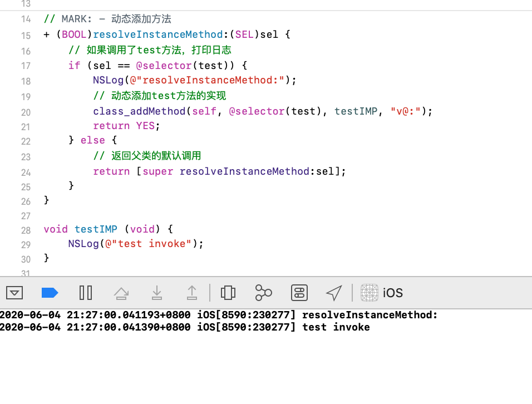Open Environment Overrides icon

(x=299, y=293)
